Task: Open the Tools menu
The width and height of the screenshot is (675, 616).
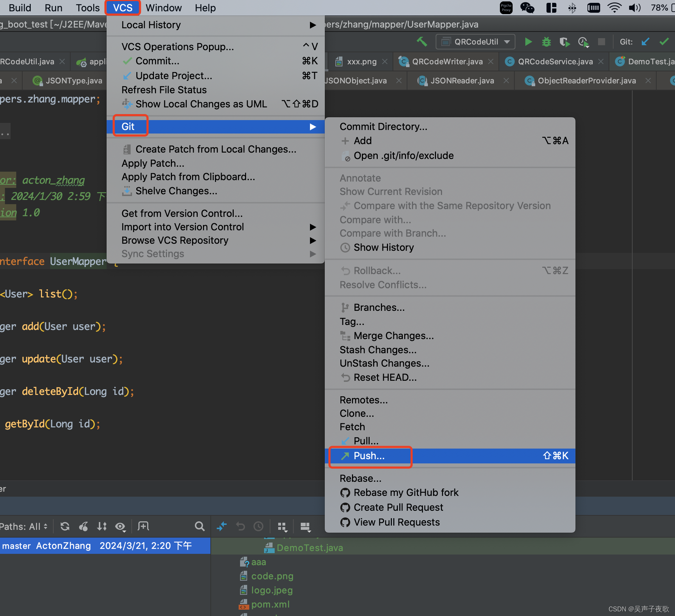Action: 88,7
